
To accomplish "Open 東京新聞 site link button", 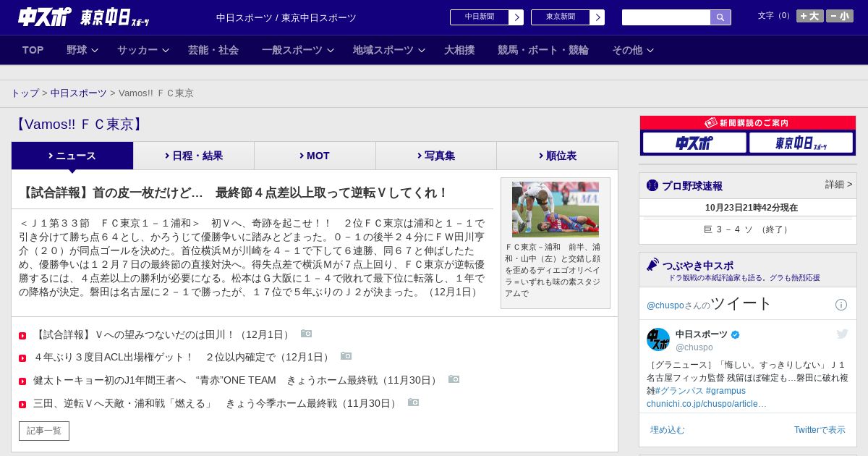I will point(561,17).
